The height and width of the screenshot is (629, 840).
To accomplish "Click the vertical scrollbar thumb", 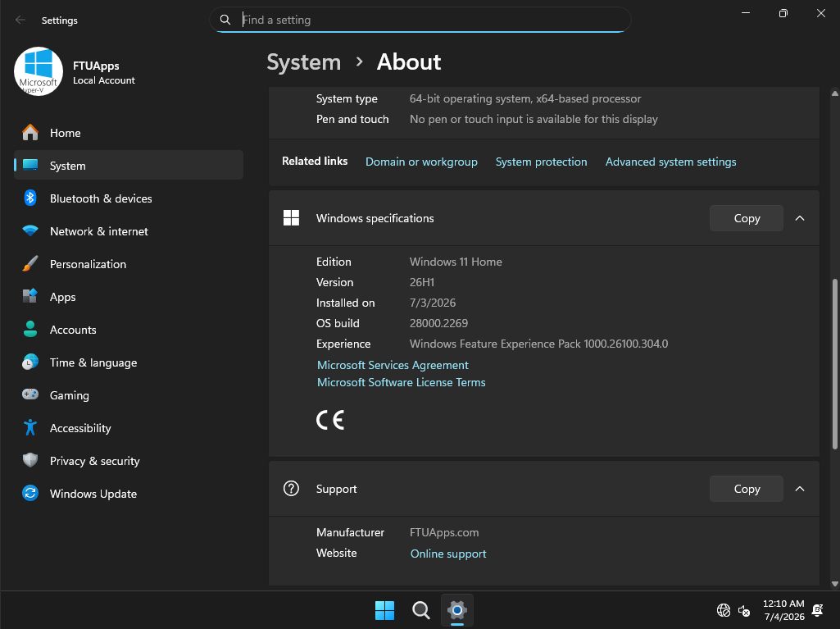I will [834, 365].
